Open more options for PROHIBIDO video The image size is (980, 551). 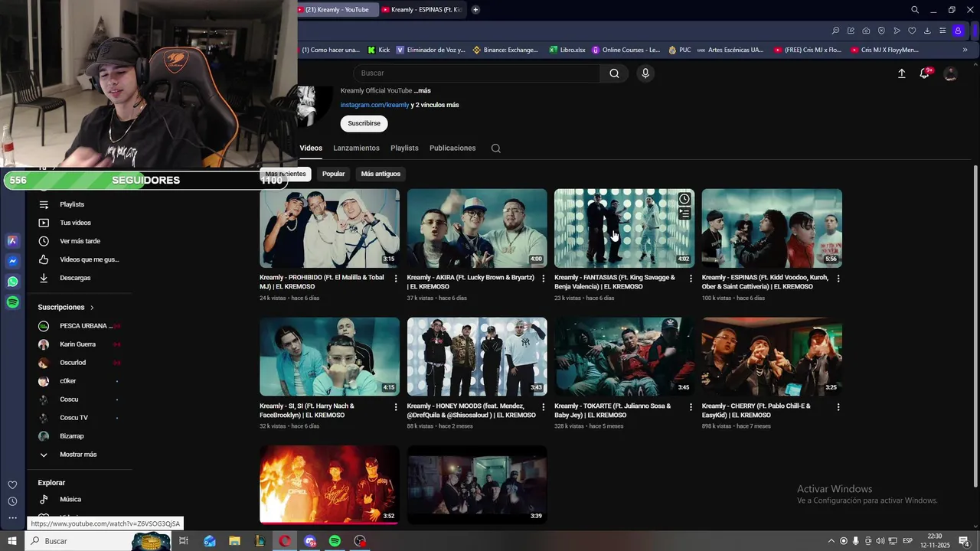point(396,279)
